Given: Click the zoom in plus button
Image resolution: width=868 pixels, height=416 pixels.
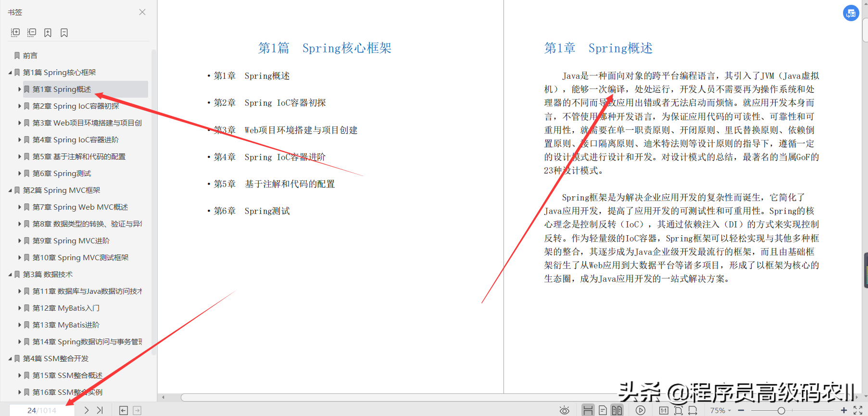Looking at the screenshot, I should [844, 410].
